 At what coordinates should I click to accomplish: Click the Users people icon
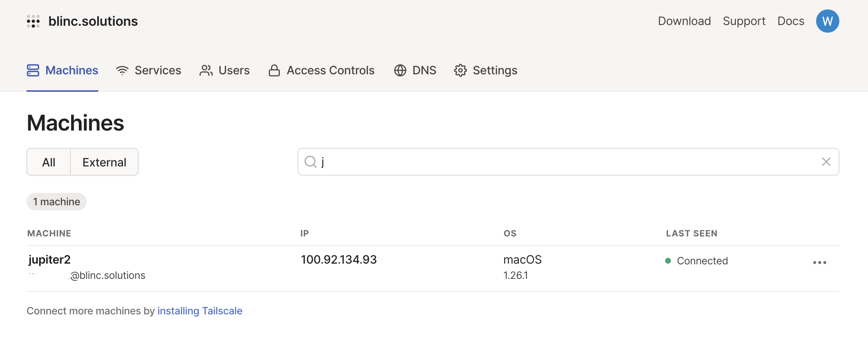coord(206,70)
